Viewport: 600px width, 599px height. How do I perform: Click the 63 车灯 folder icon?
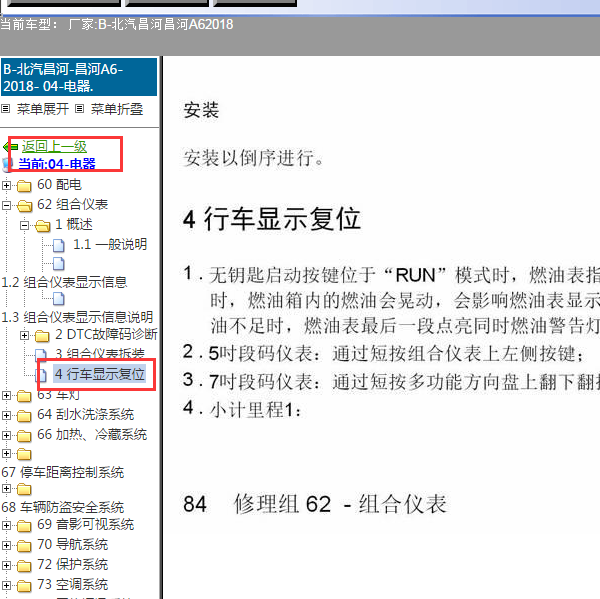(x=24, y=396)
